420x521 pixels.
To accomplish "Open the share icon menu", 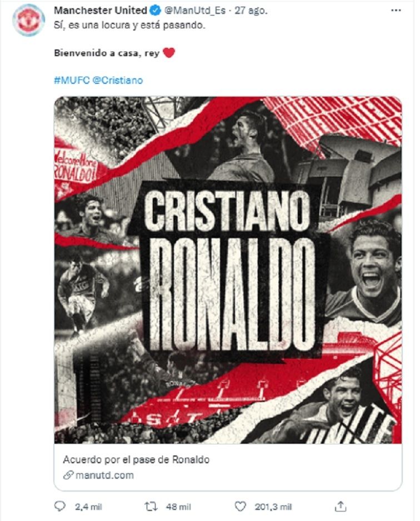I will click(342, 506).
